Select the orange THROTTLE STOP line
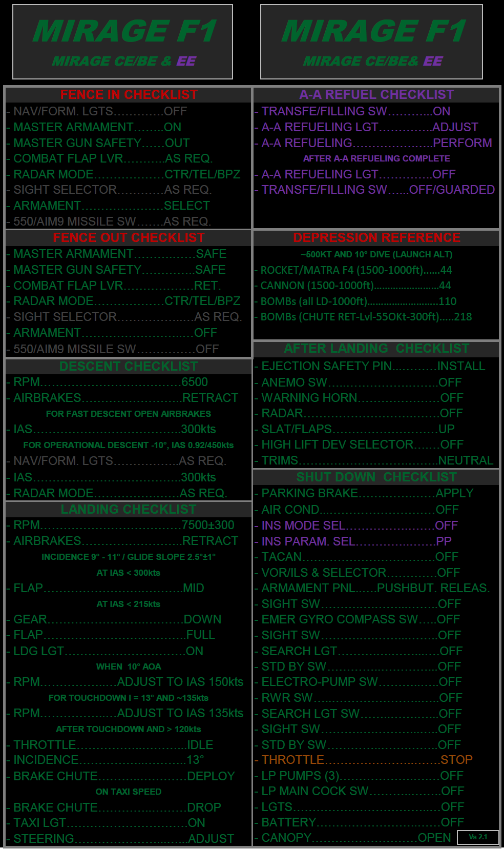Viewport: 504px width, 849px height. click(367, 760)
